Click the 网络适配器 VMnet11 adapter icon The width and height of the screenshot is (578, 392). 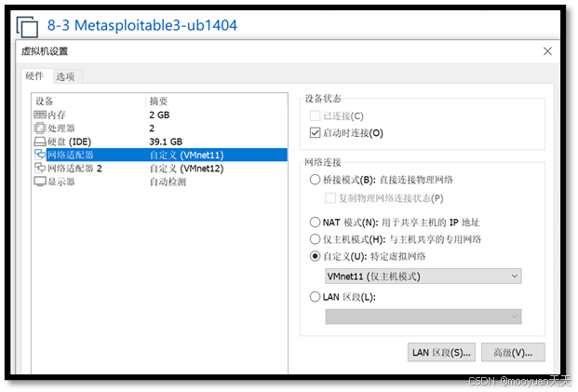click(40, 155)
